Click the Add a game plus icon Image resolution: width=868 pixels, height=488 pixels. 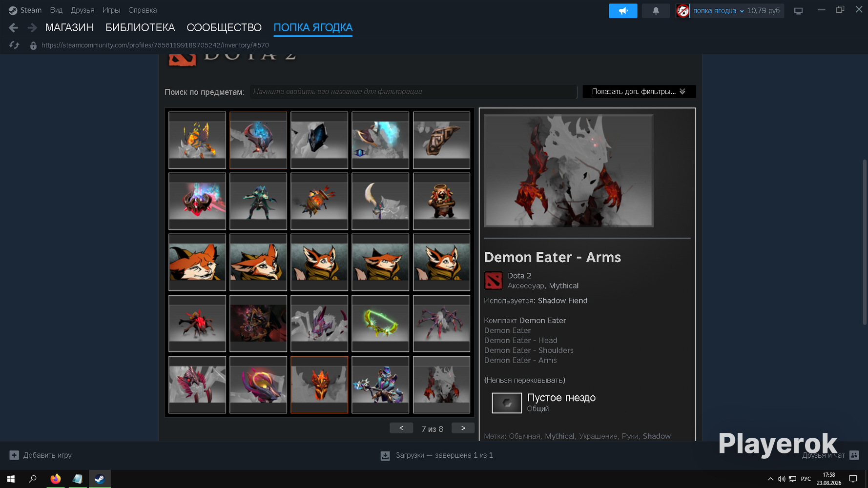click(x=14, y=455)
